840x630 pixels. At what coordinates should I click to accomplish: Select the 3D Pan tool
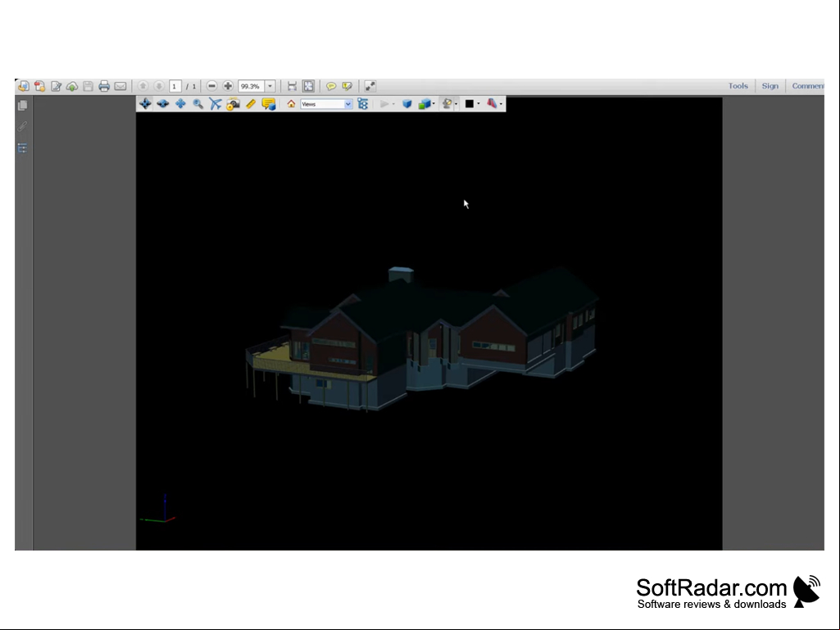[180, 104]
